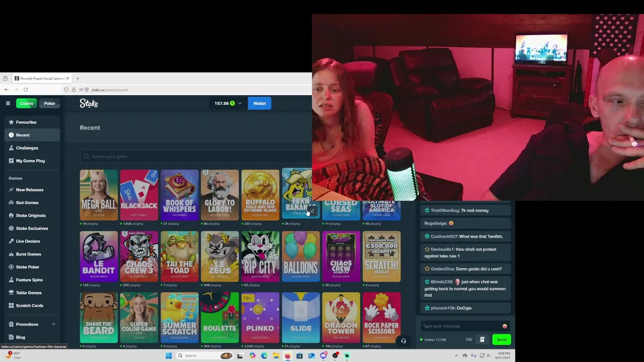Open the Book of Whispers game

point(180,195)
